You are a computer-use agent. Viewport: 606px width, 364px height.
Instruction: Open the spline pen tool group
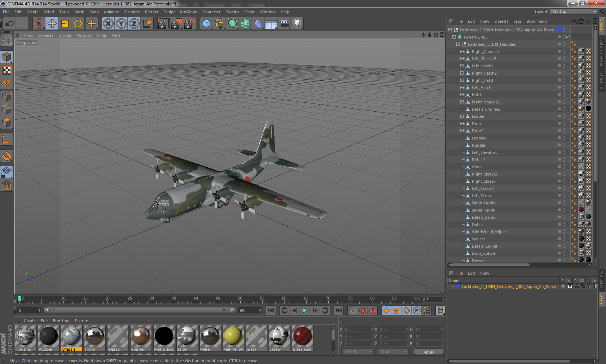219,24
